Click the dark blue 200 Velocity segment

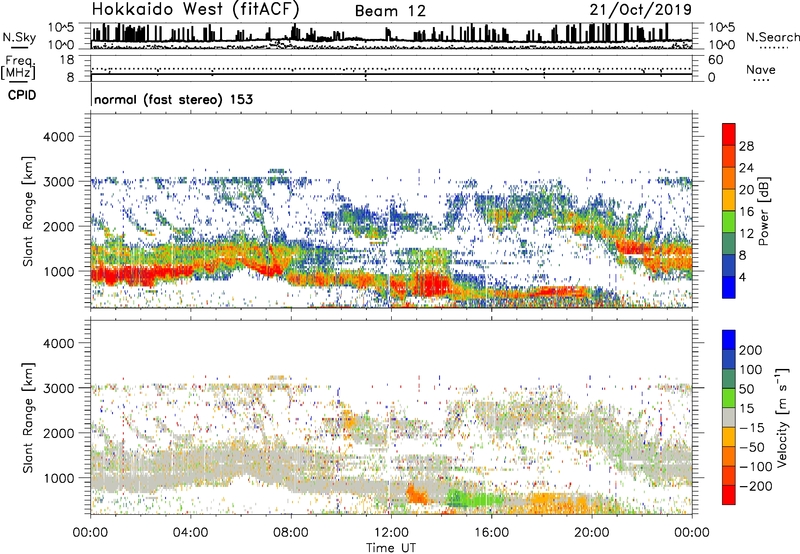pos(729,340)
